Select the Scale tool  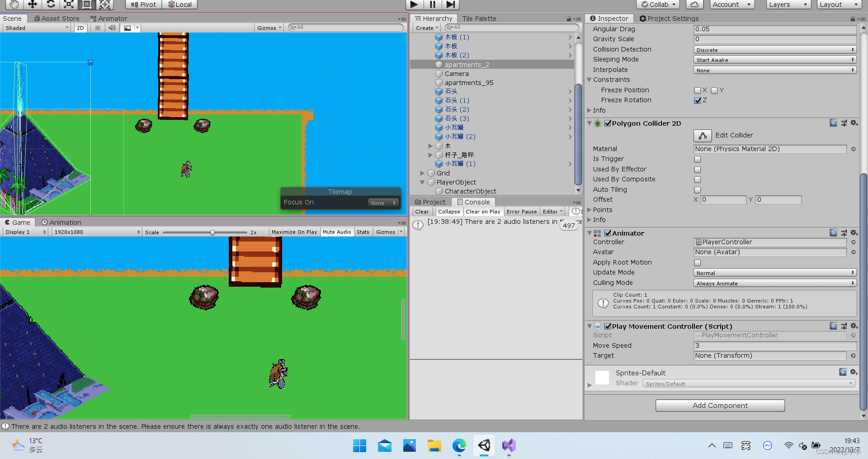[68, 5]
